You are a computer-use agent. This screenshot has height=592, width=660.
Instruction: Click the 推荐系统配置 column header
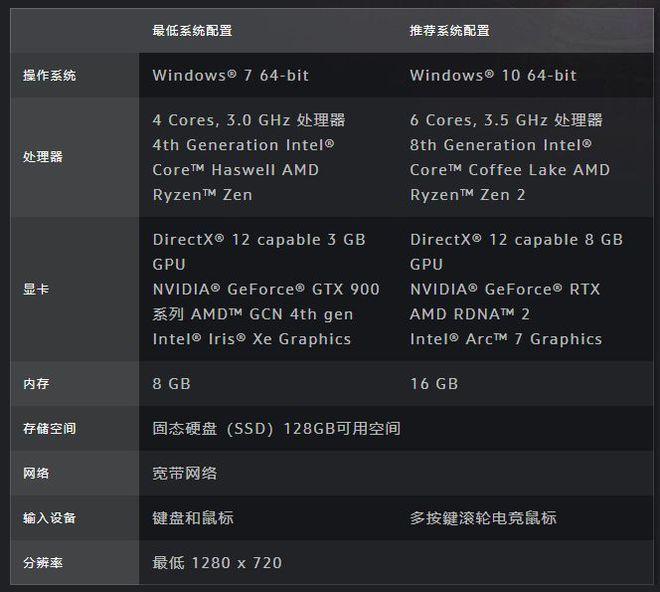[x=450, y=31]
